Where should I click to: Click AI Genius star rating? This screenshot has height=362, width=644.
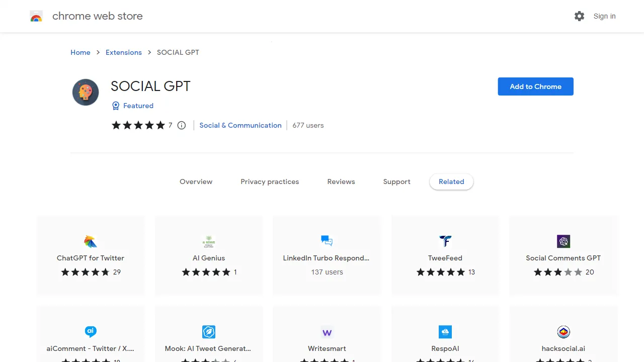tap(205, 272)
